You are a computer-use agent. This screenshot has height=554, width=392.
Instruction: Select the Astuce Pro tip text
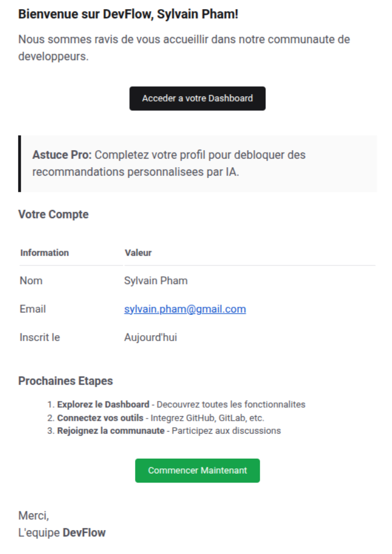click(x=168, y=163)
